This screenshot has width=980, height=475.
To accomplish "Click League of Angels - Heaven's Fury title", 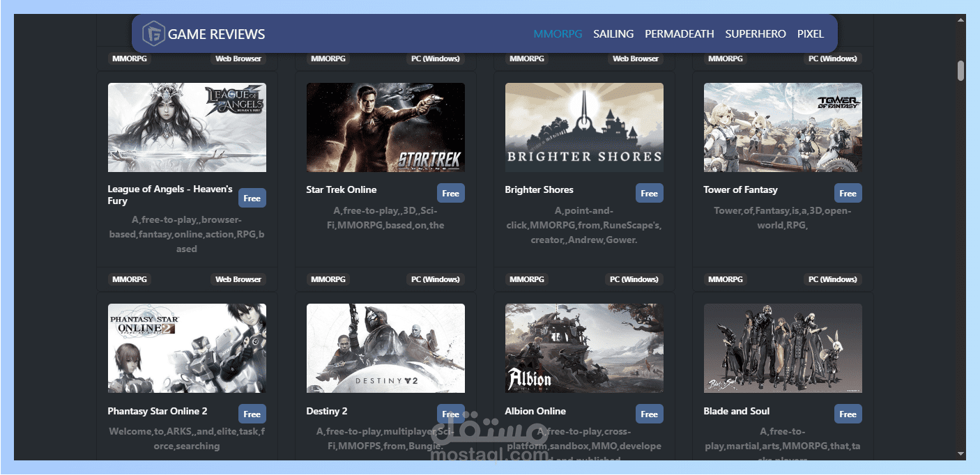I will 170,195.
